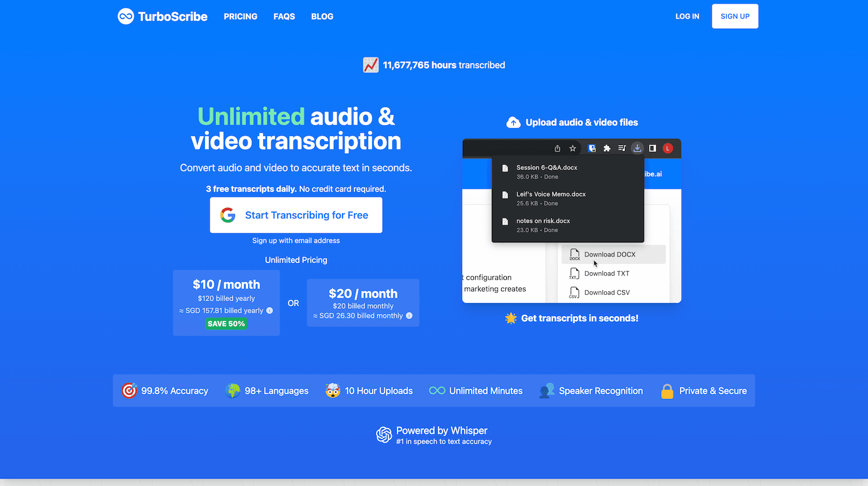Image resolution: width=868 pixels, height=486 pixels.
Task: Click the Unlimited Minutes label
Action: coord(486,391)
